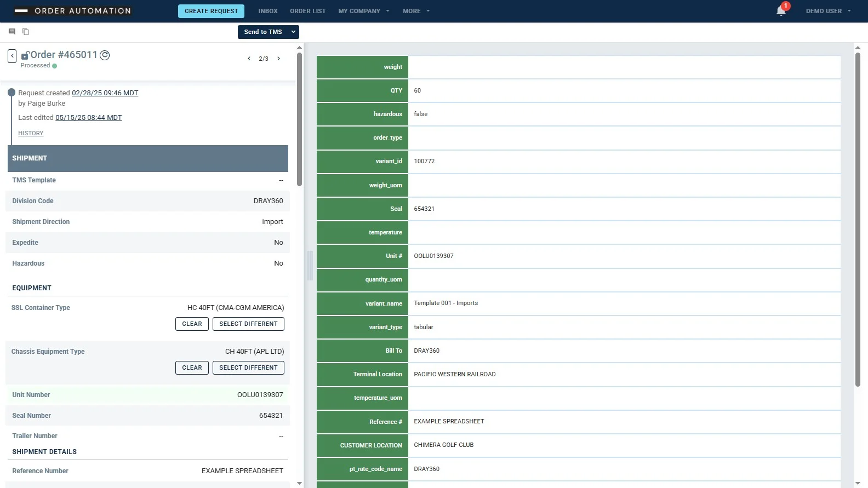
Task: Click the CH 40FT (APL LTD) value
Action: coord(255,352)
